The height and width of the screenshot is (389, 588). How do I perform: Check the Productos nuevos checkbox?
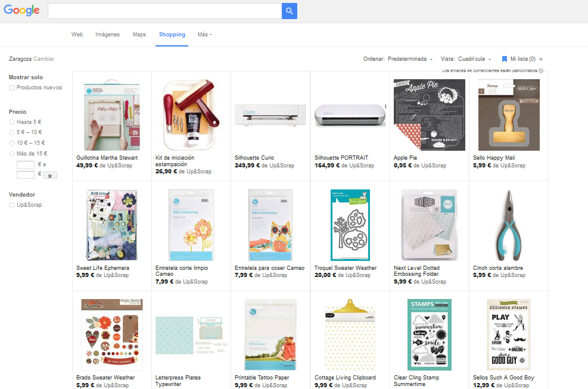[x=12, y=88]
